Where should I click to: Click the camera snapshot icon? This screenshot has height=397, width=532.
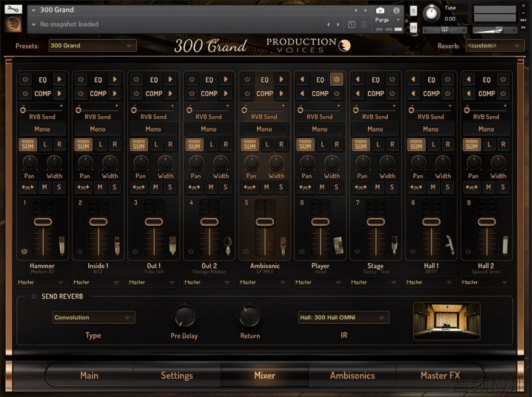pyautogui.click(x=380, y=10)
